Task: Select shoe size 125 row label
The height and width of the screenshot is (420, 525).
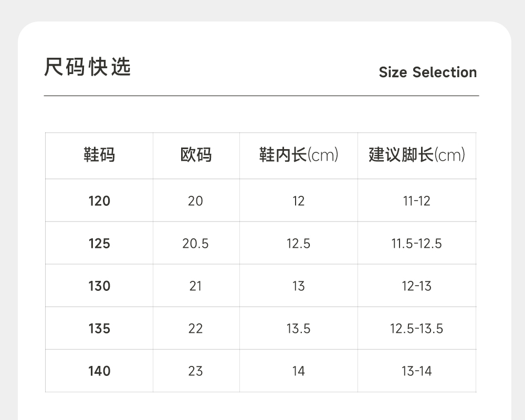Action: [99, 244]
